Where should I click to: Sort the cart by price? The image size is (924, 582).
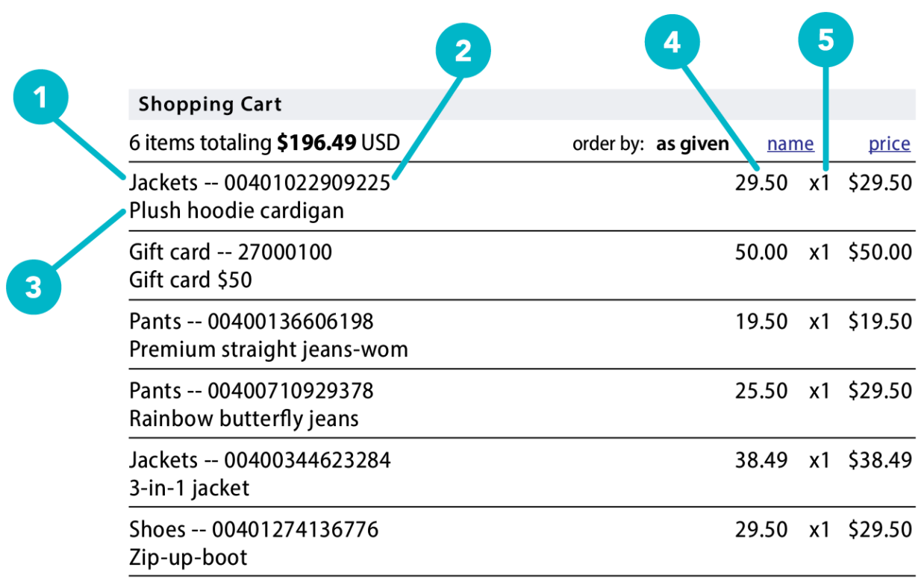(x=889, y=144)
